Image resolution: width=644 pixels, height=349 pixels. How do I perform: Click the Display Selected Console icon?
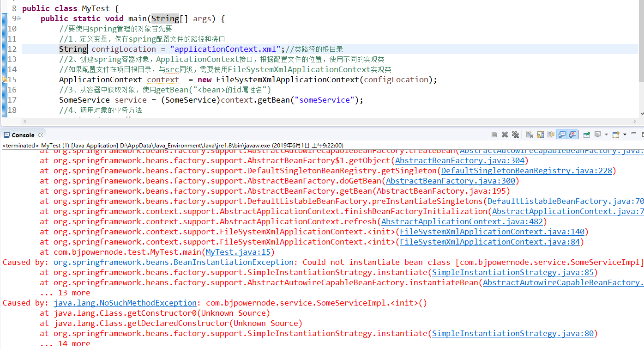(597, 135)
